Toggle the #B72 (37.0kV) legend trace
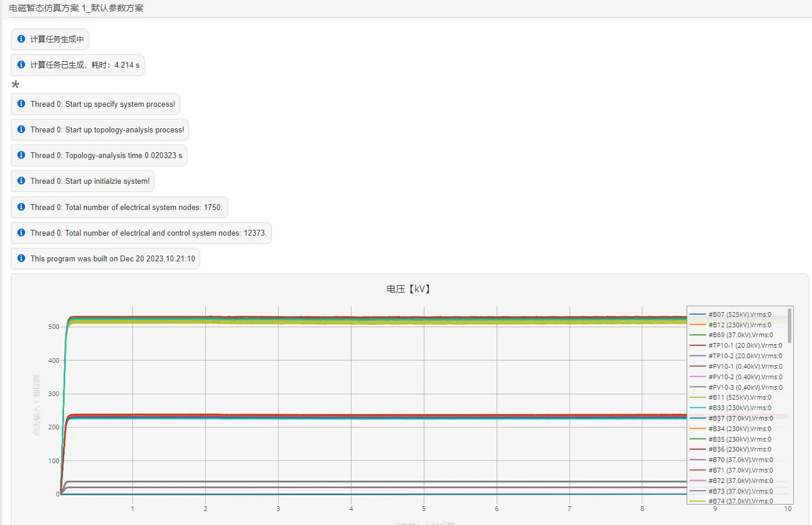 coord(731,481)
